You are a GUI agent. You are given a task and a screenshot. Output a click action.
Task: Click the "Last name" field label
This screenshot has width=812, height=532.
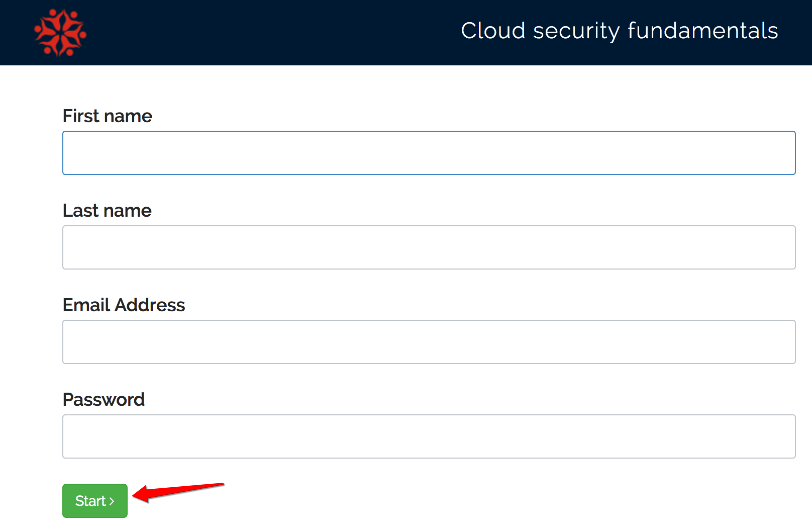click(x=107, y=211)
